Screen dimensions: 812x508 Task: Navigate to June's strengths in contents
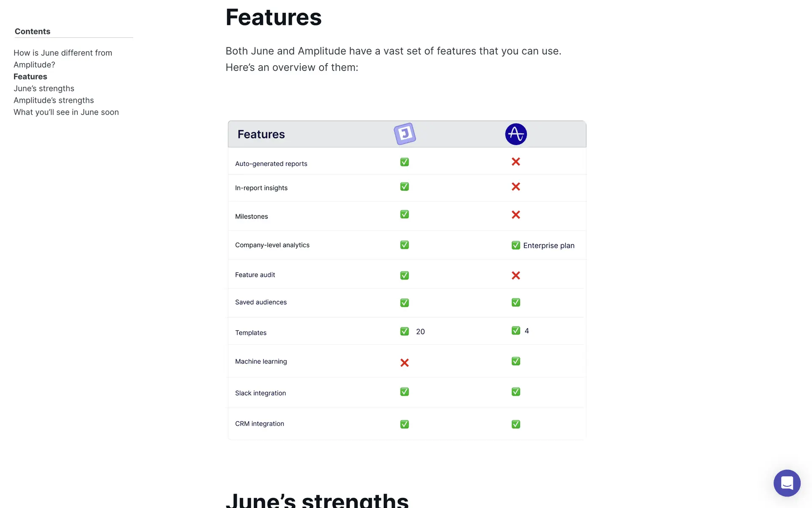coord(44,88)
